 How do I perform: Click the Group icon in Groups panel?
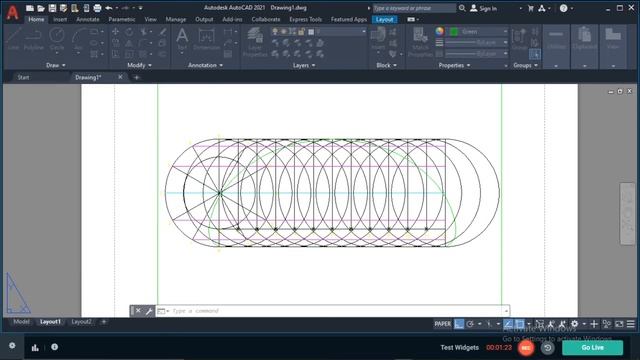click(x=519, y=39)
